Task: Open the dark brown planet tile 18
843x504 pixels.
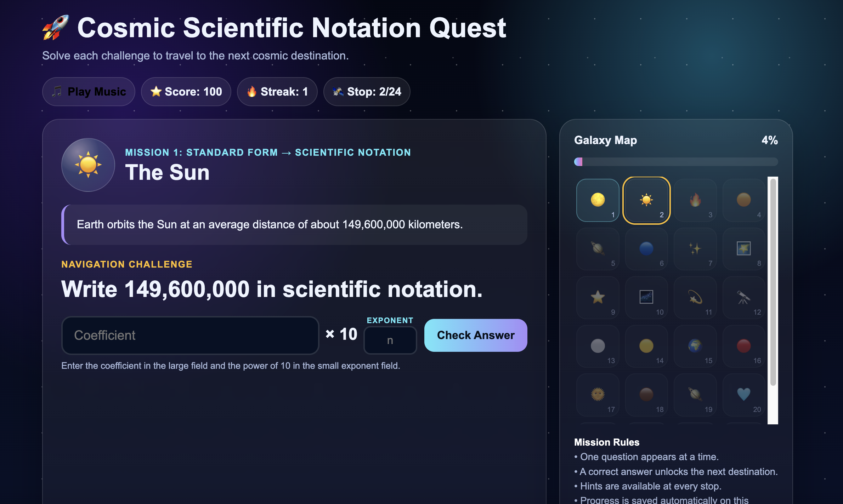Action: click(646, 395)
